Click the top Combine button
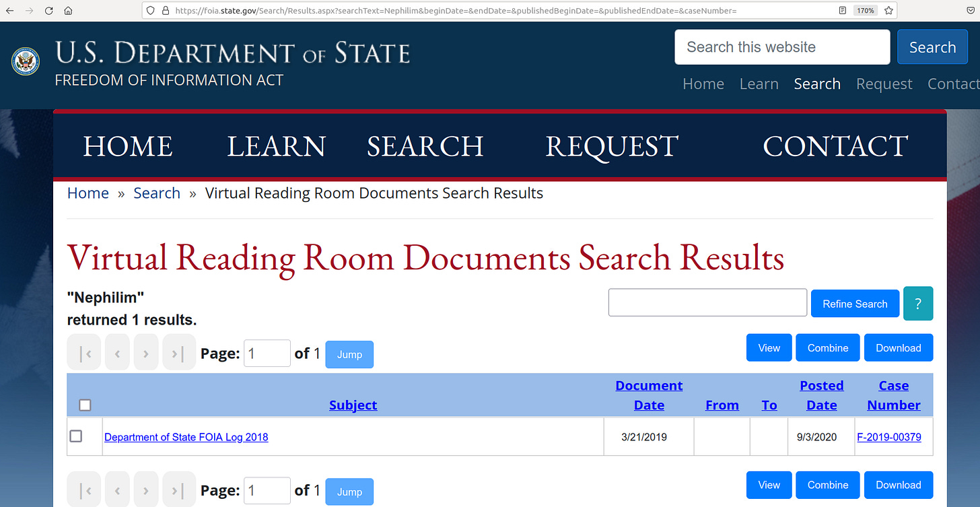 pyautogui.click(x=828, y=347)
